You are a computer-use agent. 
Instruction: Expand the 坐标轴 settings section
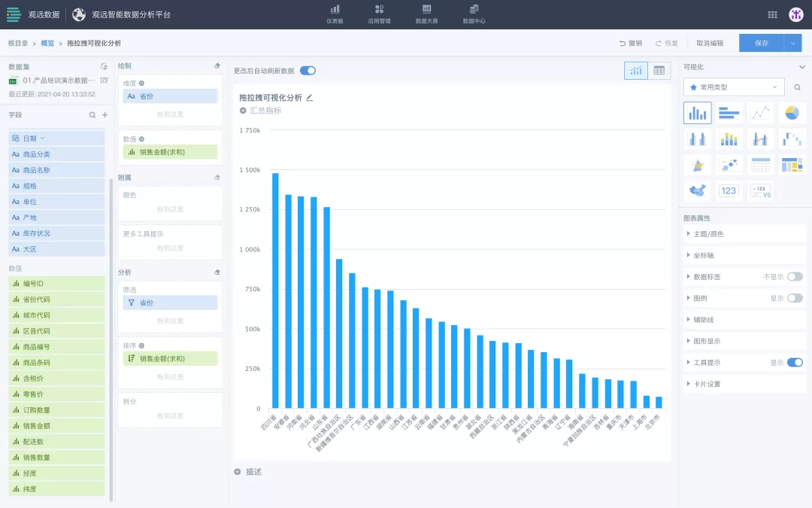[704, 256]
